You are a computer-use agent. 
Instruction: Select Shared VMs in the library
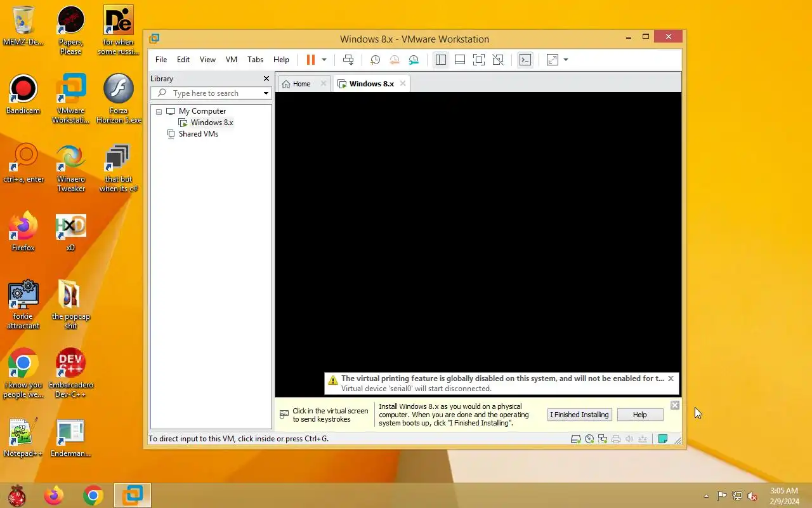[198, 134]
